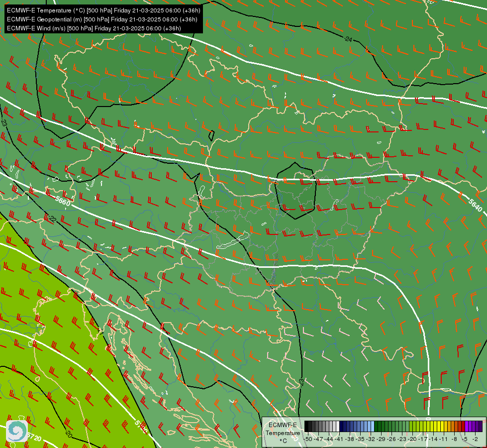This screenshot has width=487, height=448.
Task: Click the -41 value on the legend scale
Action: (x=339, y=439)
